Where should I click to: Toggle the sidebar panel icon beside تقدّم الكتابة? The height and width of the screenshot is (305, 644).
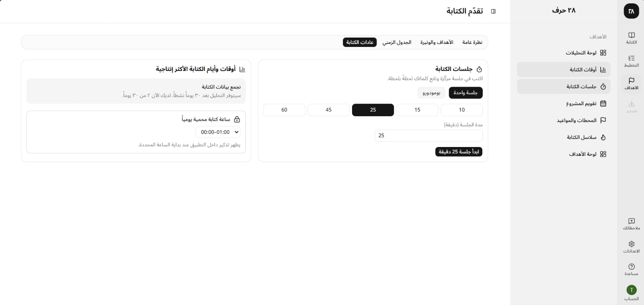click(x=493, y=11)
